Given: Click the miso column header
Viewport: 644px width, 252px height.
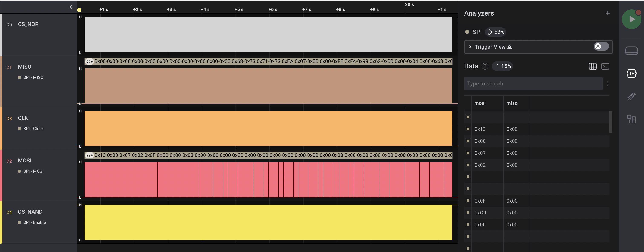Looking at the screenshot, I should pyautogui.click(x=511, y=103).
